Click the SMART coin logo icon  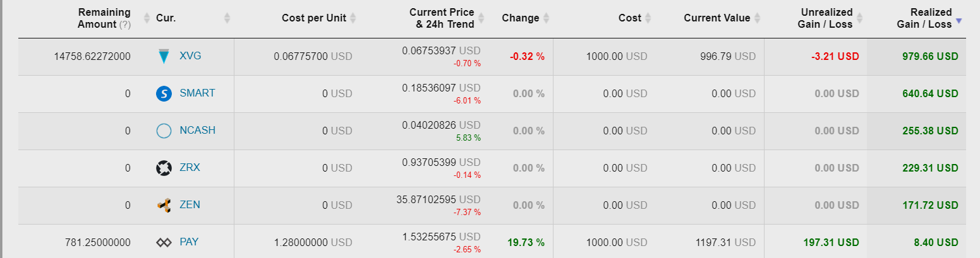[164, 93]
